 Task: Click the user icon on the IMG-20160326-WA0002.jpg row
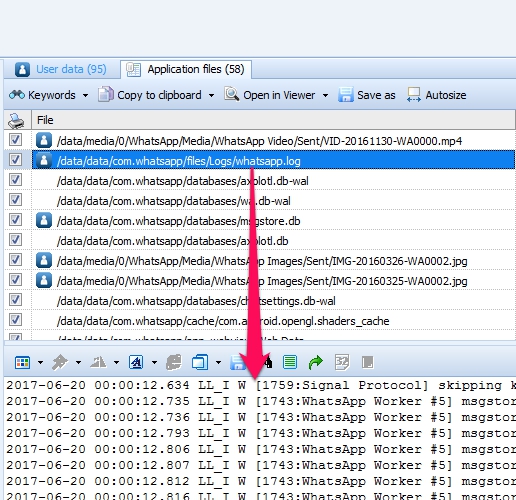(x=44, y=260)
